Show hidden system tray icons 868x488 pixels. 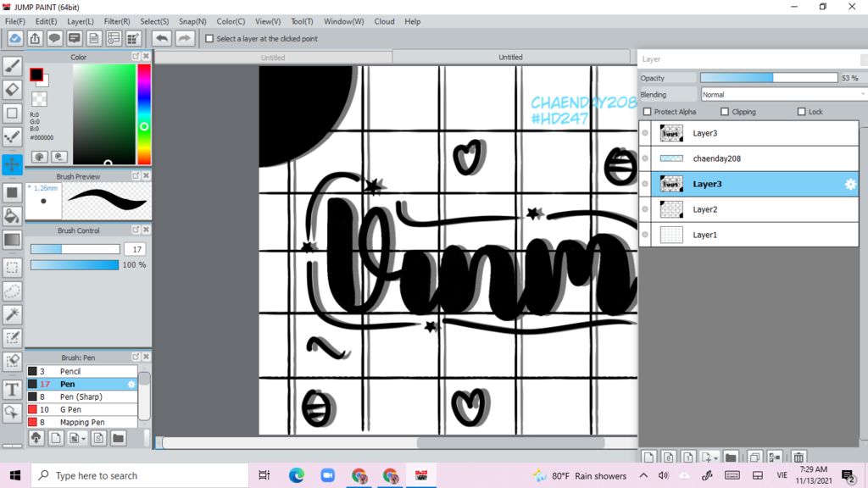pyautogui.click(x=643, y=475)
